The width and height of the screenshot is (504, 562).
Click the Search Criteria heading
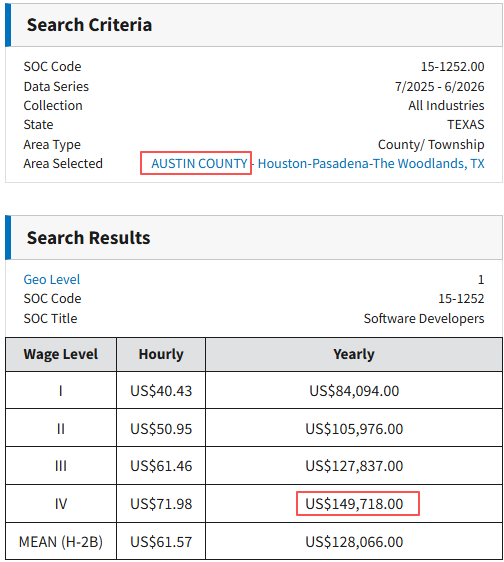point(89,25)
